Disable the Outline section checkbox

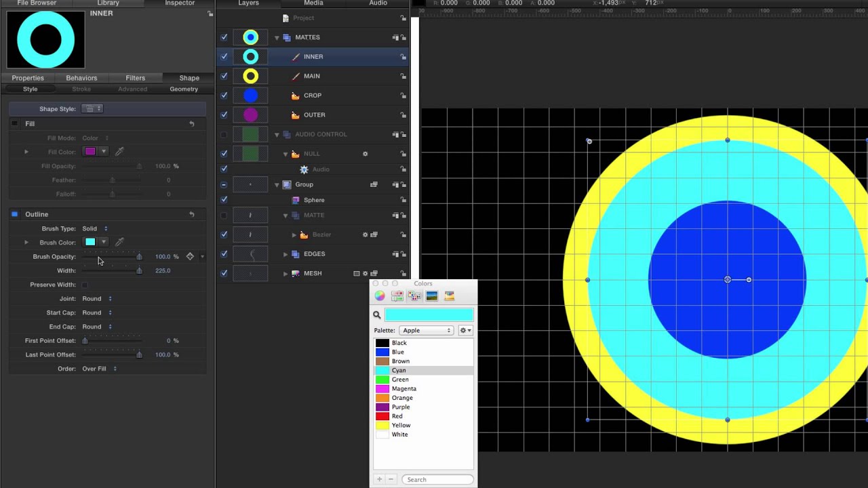(x=14, y=214)
